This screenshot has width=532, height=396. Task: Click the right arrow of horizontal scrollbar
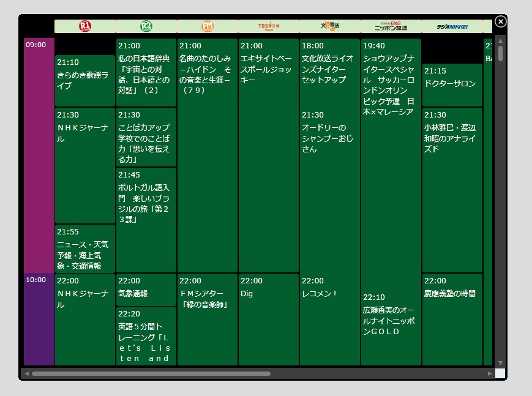[x=489, y=372]
